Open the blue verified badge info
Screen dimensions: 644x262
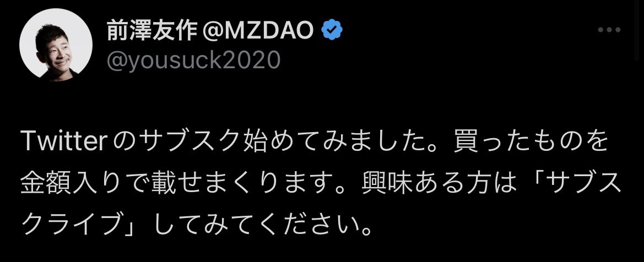[332, 31]
